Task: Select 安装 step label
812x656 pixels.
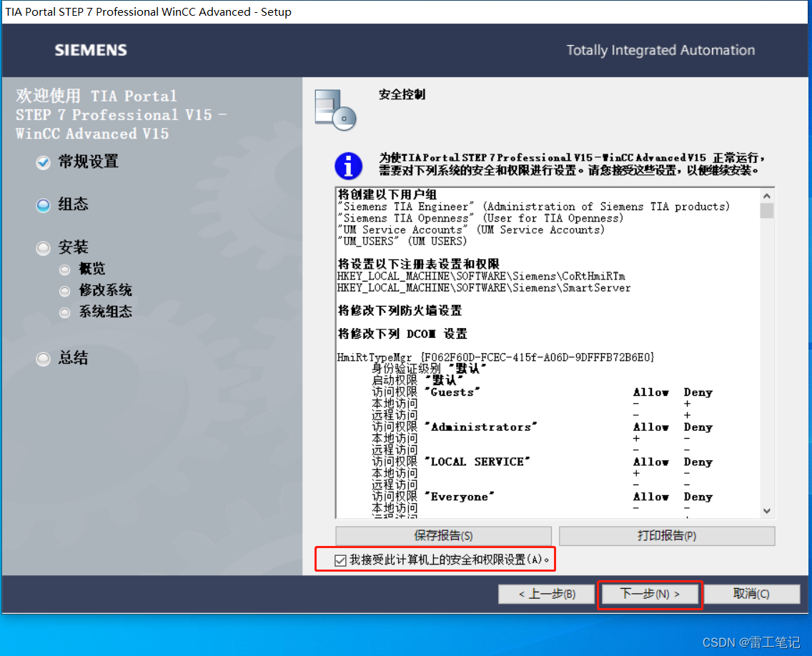Action: 73,247
